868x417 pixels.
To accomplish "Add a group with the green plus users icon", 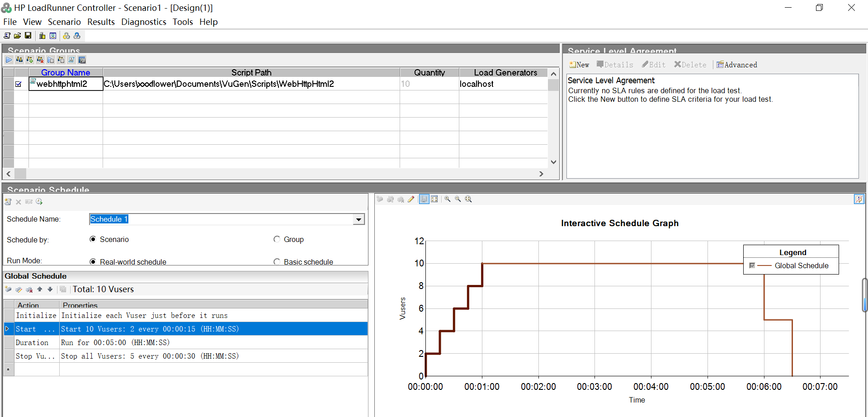I will [x=30, y=60].
